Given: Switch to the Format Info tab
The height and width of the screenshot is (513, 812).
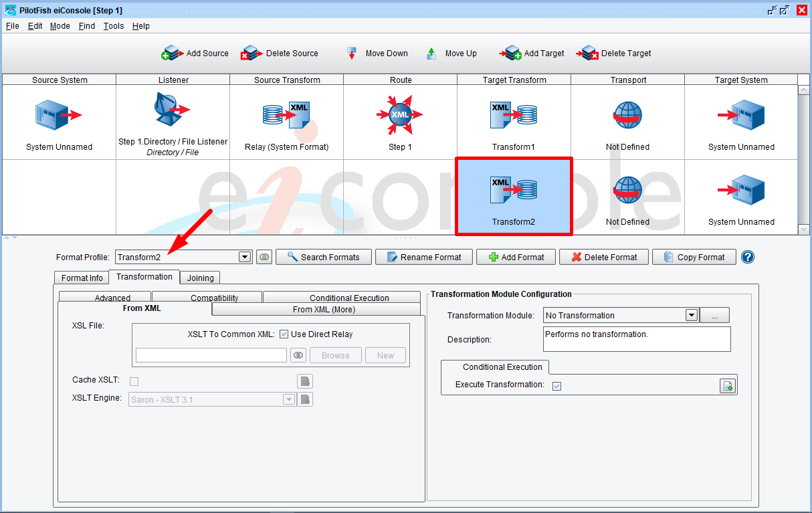Looking at the screenshot, I should tap(82, 278).
